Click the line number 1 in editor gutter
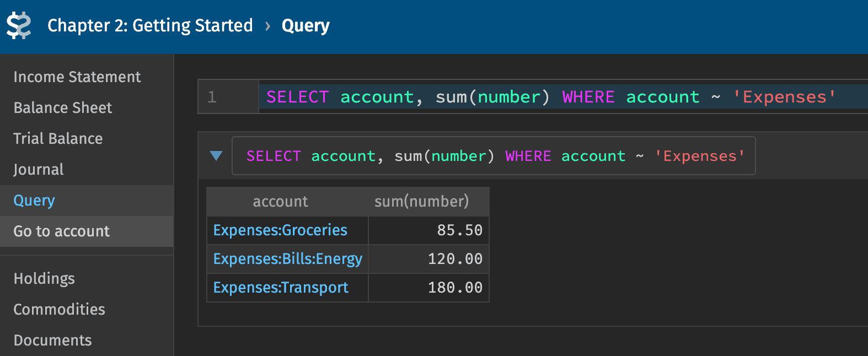This screenshot has height=356, width=868. click(x=212, y=97)
